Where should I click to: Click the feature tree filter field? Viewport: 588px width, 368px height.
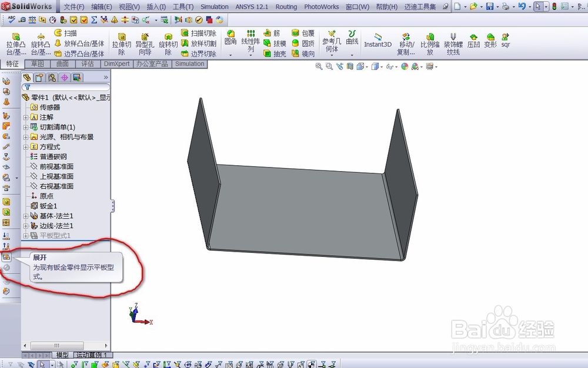[66, 87]
